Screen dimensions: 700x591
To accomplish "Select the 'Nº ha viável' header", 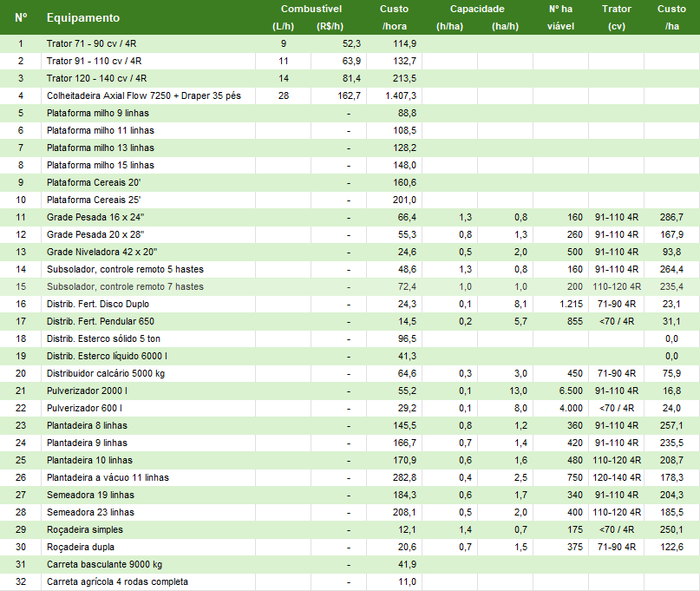I will pos(560,17).
